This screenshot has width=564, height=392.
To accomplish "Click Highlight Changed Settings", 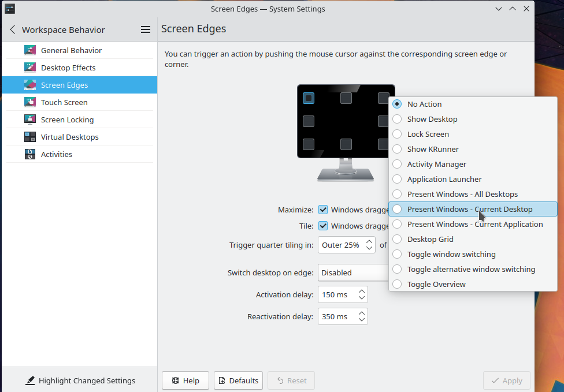I will (80, 380).
